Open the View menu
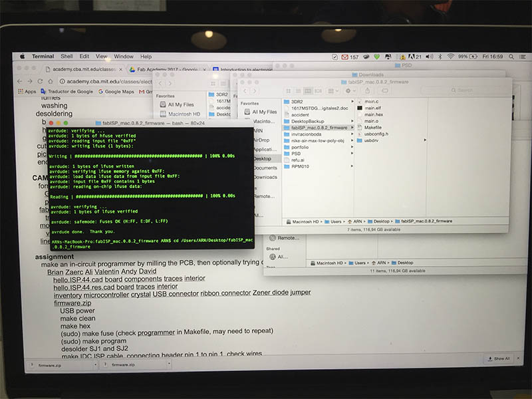Viewport: 532px width, 399px height. click(x=101, y=57)
